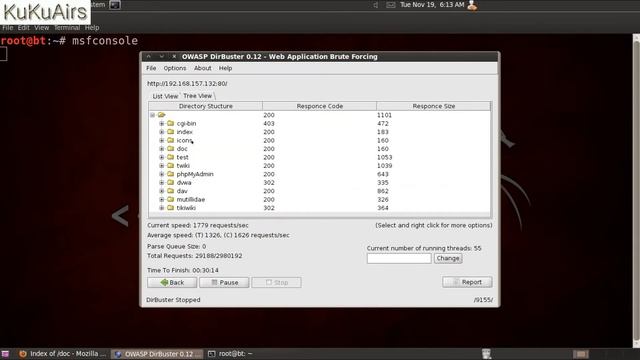Click the Pause button

tap(224, 282)
